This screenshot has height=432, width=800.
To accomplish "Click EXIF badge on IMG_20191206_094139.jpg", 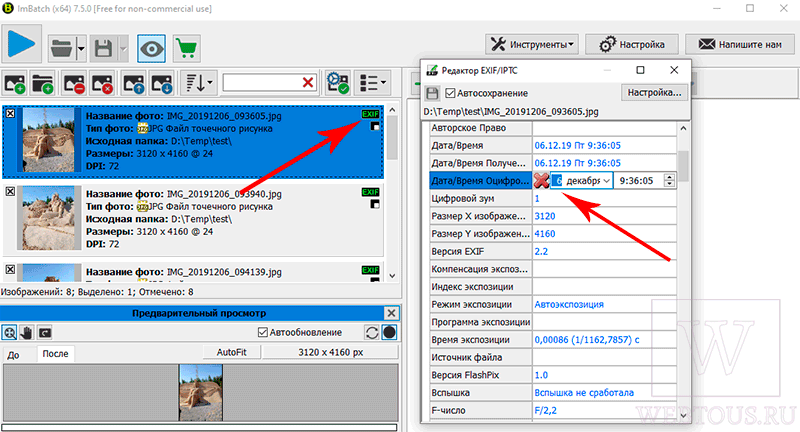I will [x=370, y=270].
